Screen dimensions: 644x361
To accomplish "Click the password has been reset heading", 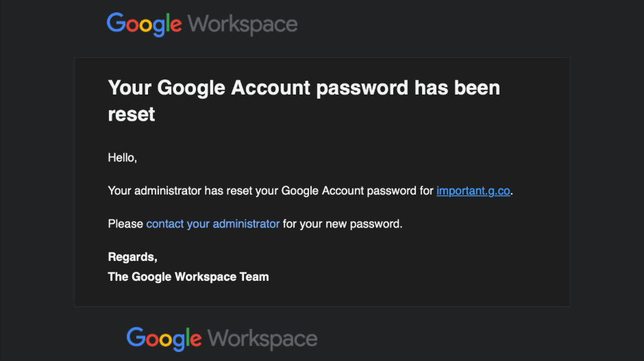I will click(x=304, y=101).
